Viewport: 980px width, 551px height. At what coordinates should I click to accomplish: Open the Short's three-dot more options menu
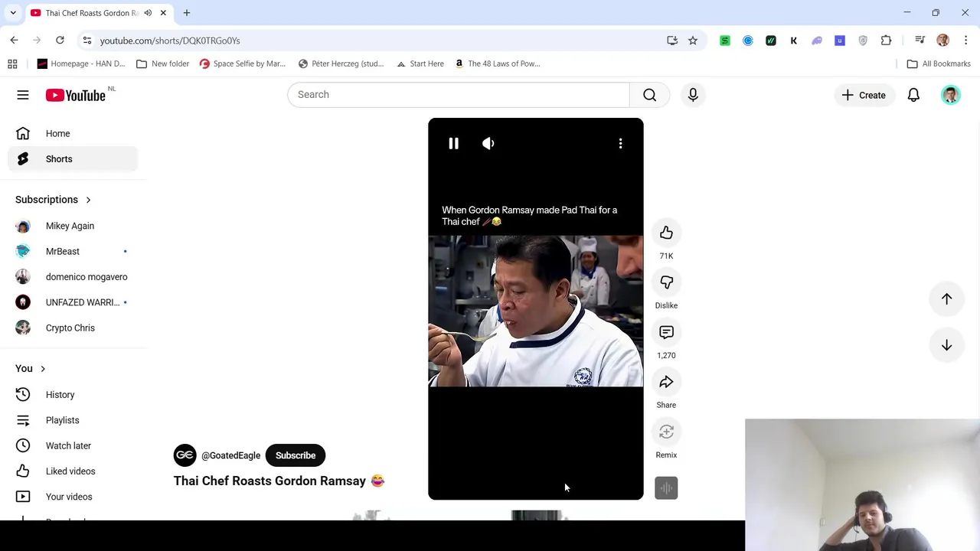(x=620, y=143)
